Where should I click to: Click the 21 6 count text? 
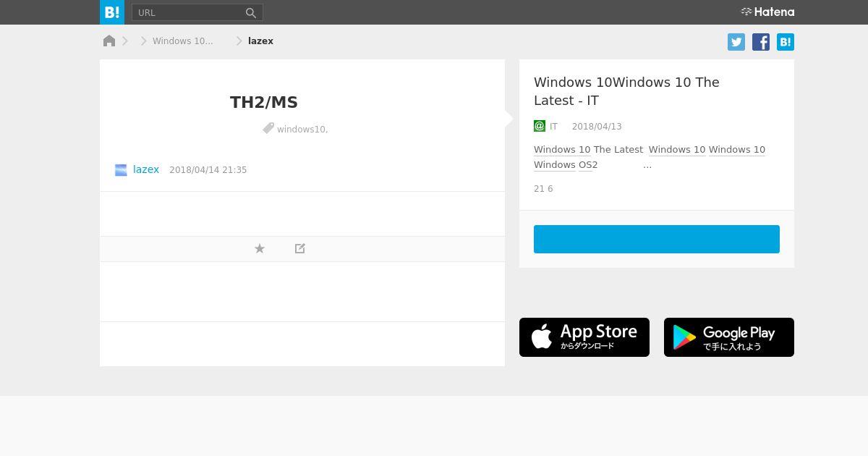543,189
